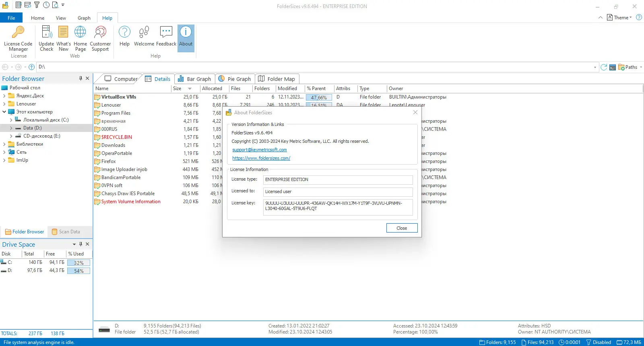The image size is (644, 346).
Task: Open quick access toolbar customize arrow
Action: 63,5
